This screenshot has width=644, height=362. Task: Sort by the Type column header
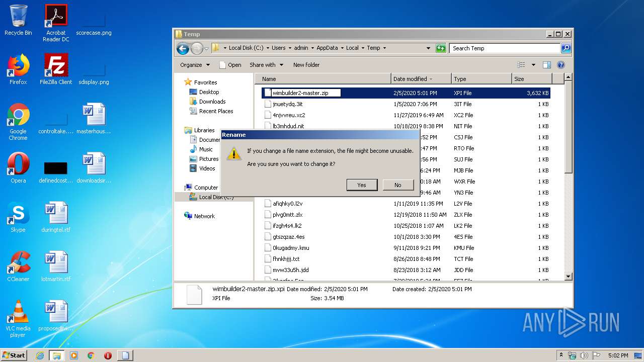click(481, 79)
